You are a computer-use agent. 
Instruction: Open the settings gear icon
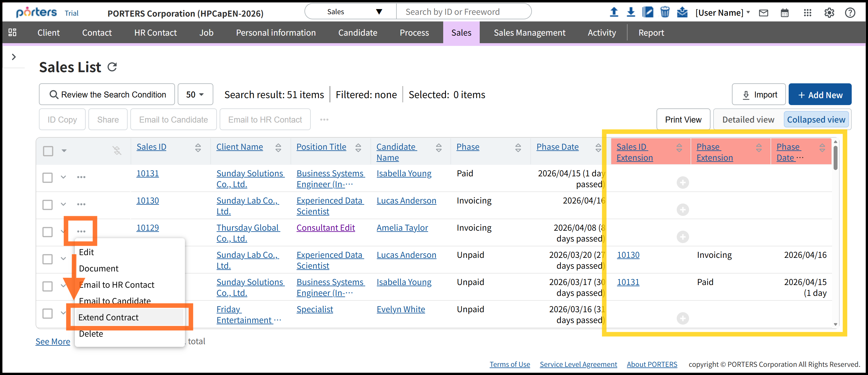pos(829,13)
